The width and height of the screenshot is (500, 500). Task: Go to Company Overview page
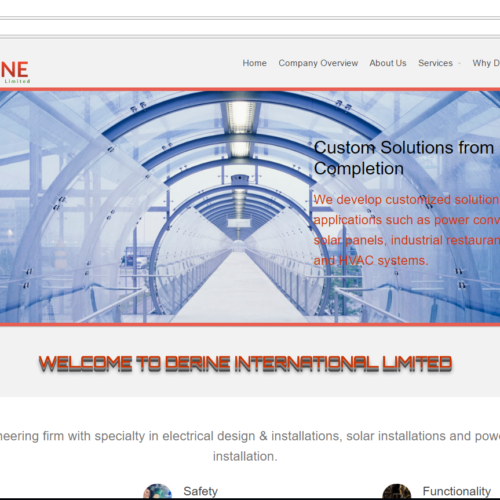click(x=318, y=63)
